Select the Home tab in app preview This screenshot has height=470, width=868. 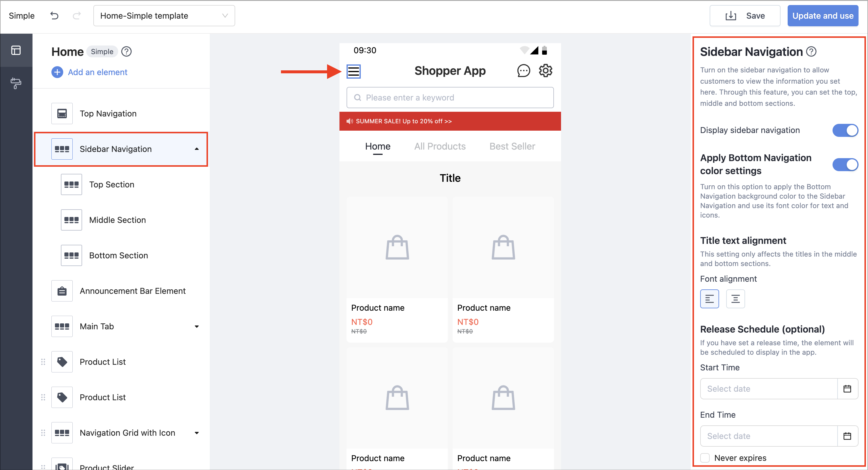378,146
